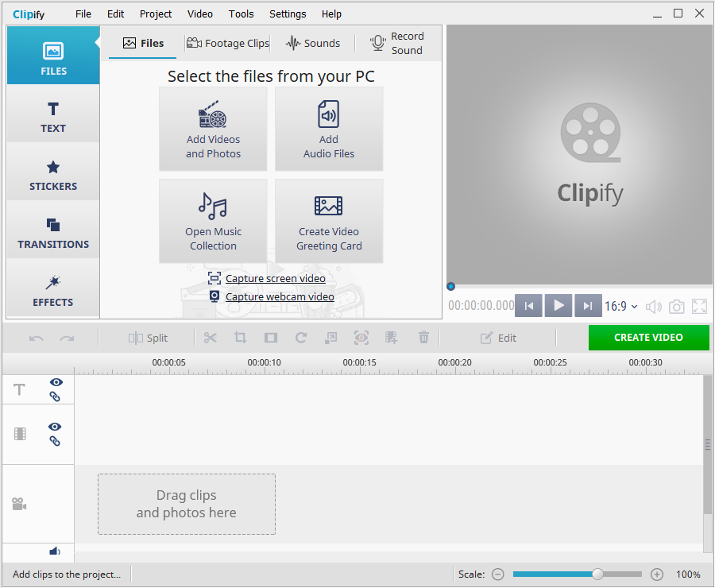Open the Help menu
715x588 pixels.
pos(331,14)
